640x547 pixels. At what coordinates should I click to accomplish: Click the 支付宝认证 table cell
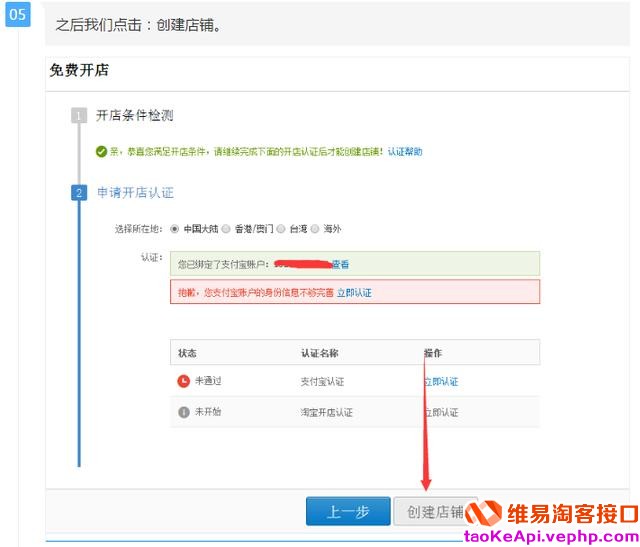pyautogui.click(x=322, y=382)
